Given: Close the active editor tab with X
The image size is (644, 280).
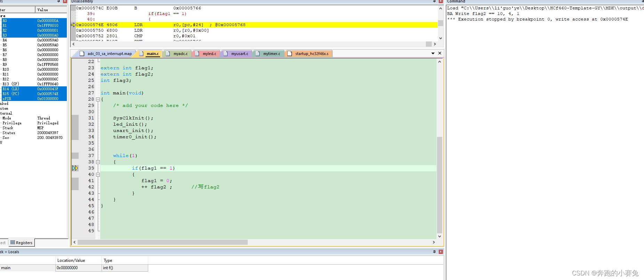Looking at the screenshot, I should (440, 53).
